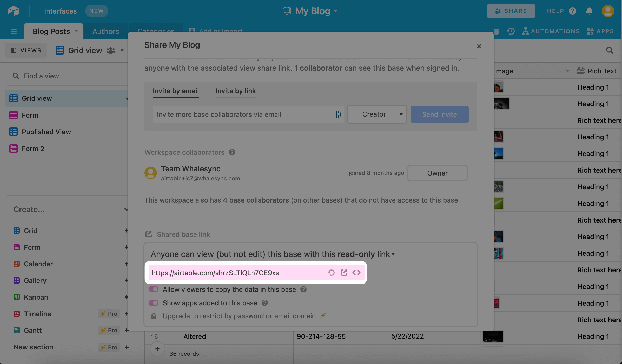
Task: Turn off showing apps added to this base
Action: [x=154, y=303]
